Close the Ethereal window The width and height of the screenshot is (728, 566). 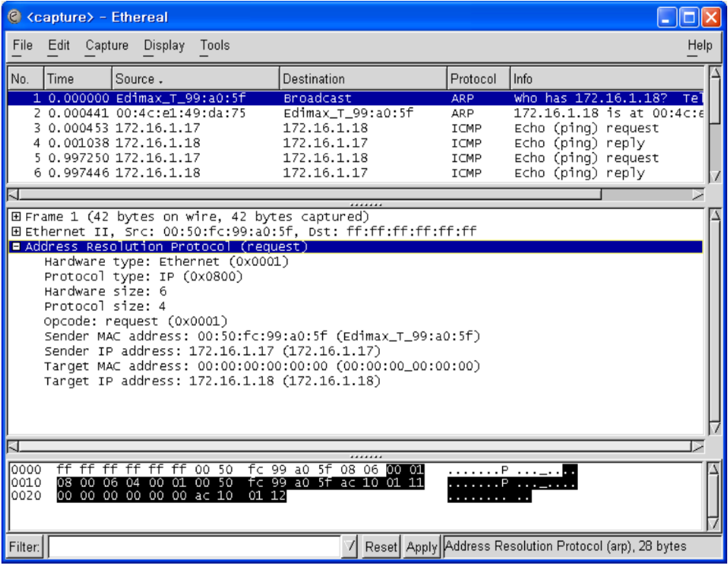pos(711,18)
